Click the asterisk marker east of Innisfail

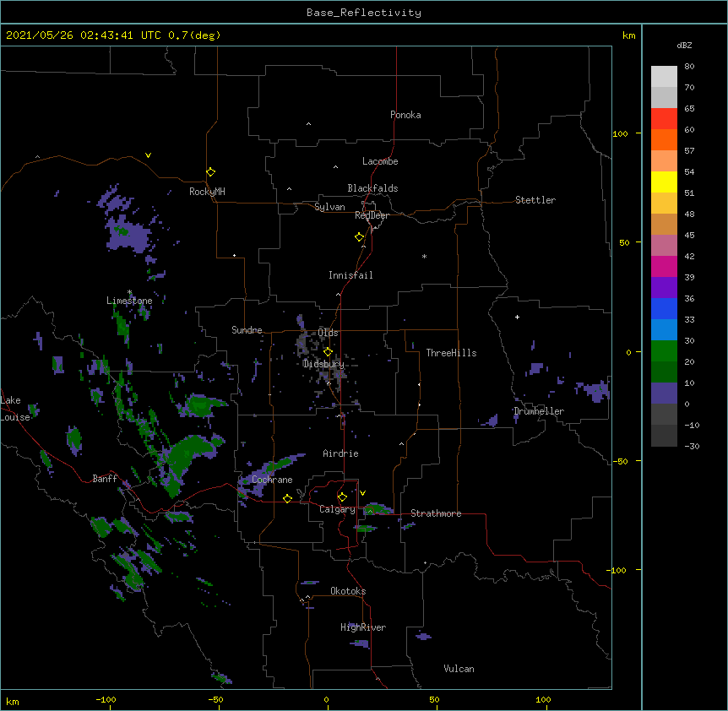click(x=424, y=256)
